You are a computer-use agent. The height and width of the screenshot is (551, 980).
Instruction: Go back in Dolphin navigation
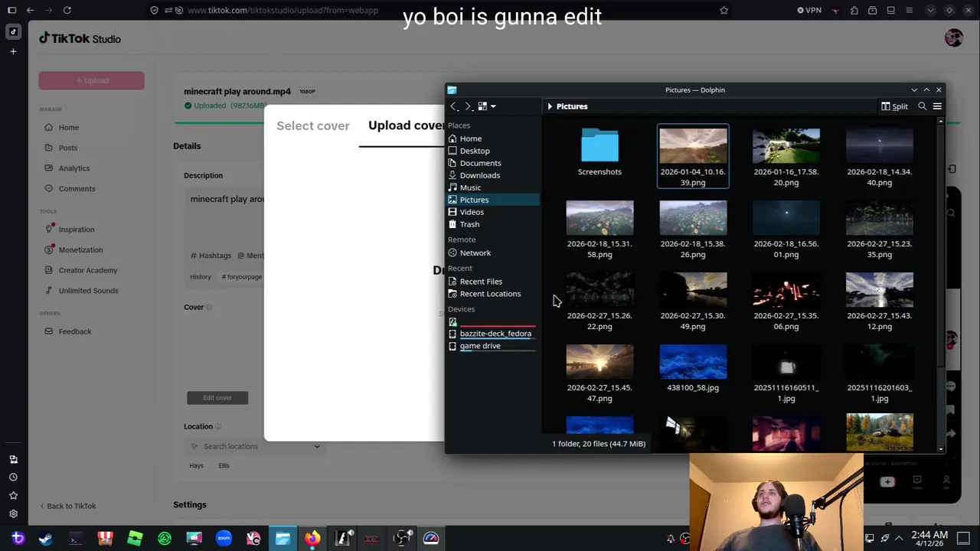[x=453, y=106]
